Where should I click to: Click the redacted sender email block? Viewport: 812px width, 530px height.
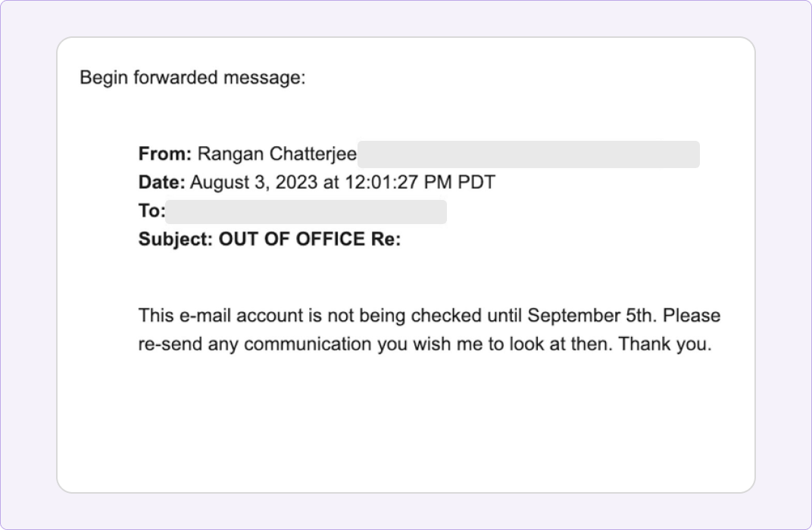pos(528,154)
